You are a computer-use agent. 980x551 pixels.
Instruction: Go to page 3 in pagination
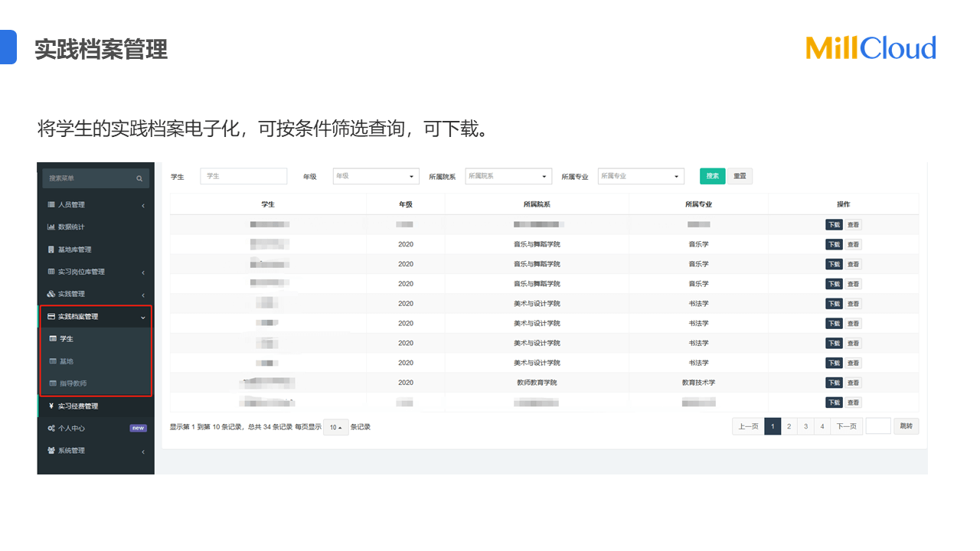pyautogui.click(x=805, y=426)
